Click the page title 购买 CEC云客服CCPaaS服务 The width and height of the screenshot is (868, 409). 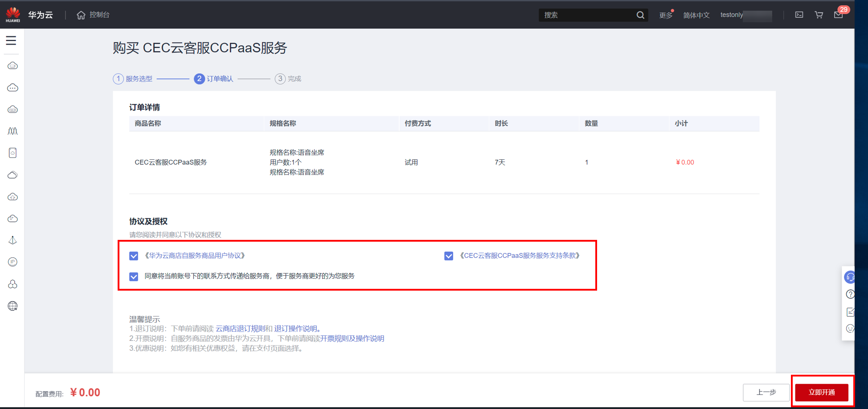click(200, 48)
